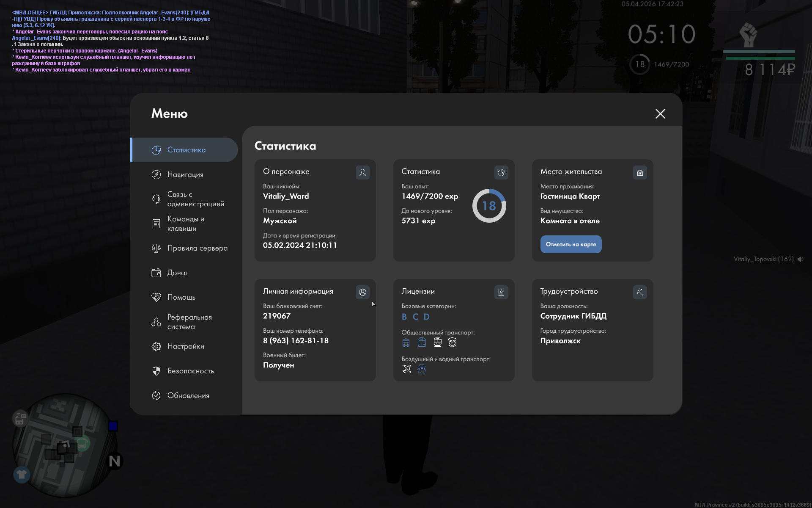Image resolution: width=812 pixels, height=508 pixels.
Task: Click the profile icon in О персонаже card
Action: pyautogui.click(x=362, y=172)
